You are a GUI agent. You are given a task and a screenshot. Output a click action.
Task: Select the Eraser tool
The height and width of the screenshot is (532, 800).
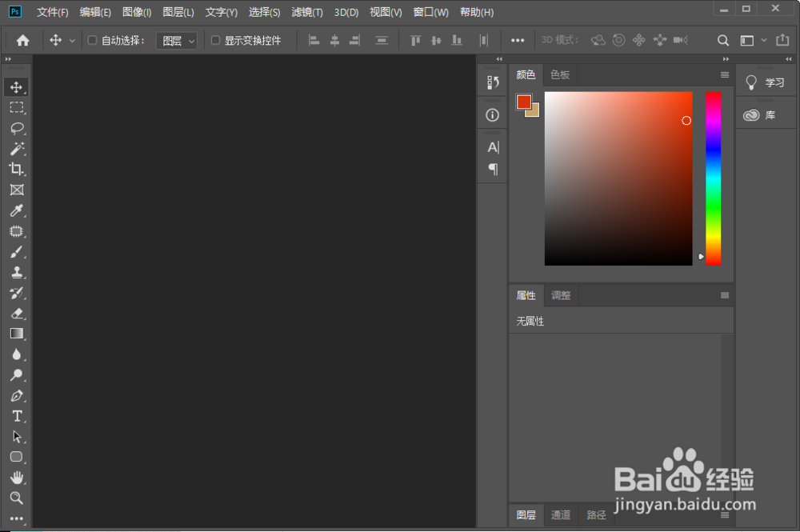16,313
